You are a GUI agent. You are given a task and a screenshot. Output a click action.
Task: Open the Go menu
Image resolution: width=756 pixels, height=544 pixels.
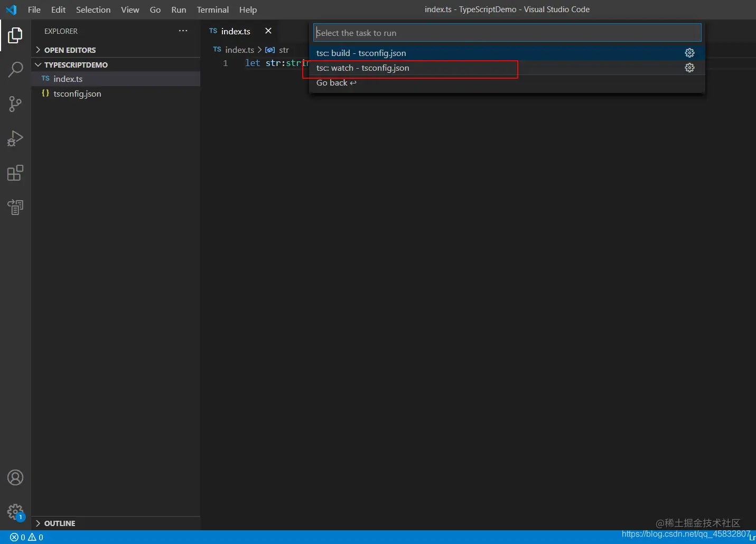click(155, 10)
